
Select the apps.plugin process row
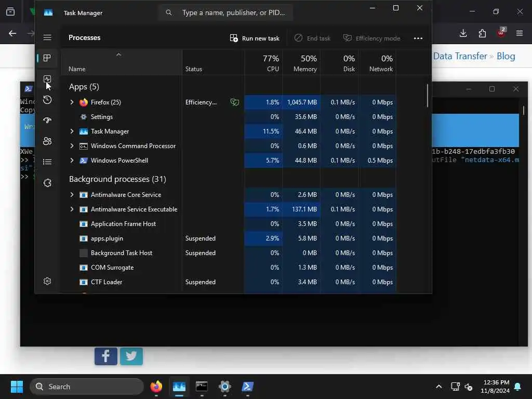(229, 238)
